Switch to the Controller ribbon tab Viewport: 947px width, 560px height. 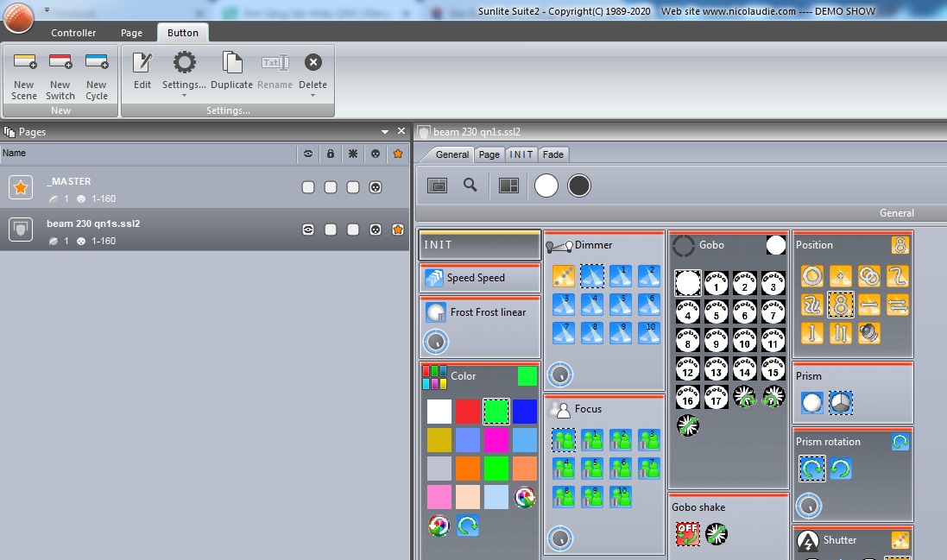(73, 33)
